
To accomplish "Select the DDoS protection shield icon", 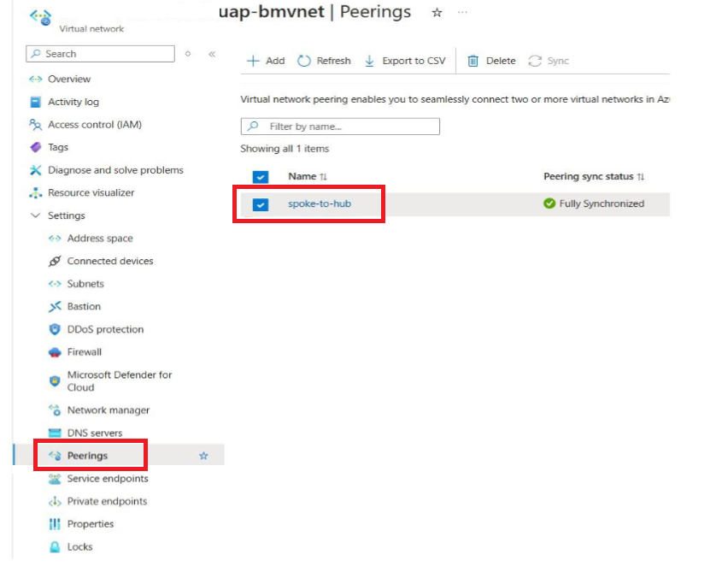I will point(53,329).
